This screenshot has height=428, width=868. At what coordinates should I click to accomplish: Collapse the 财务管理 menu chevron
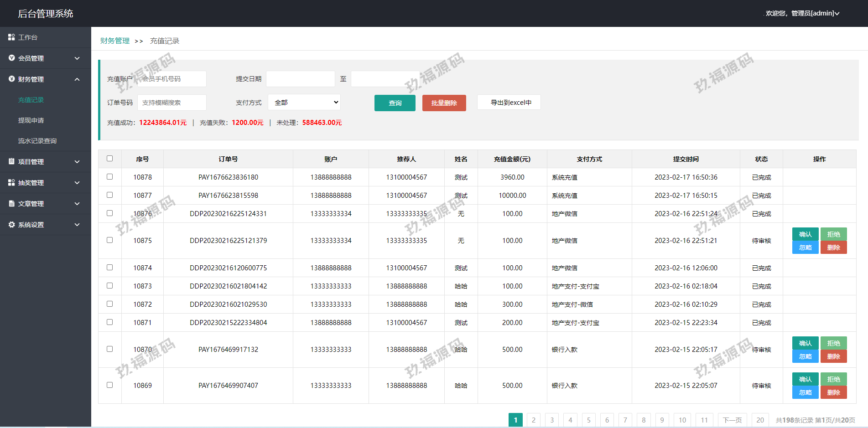pos(77,79)
